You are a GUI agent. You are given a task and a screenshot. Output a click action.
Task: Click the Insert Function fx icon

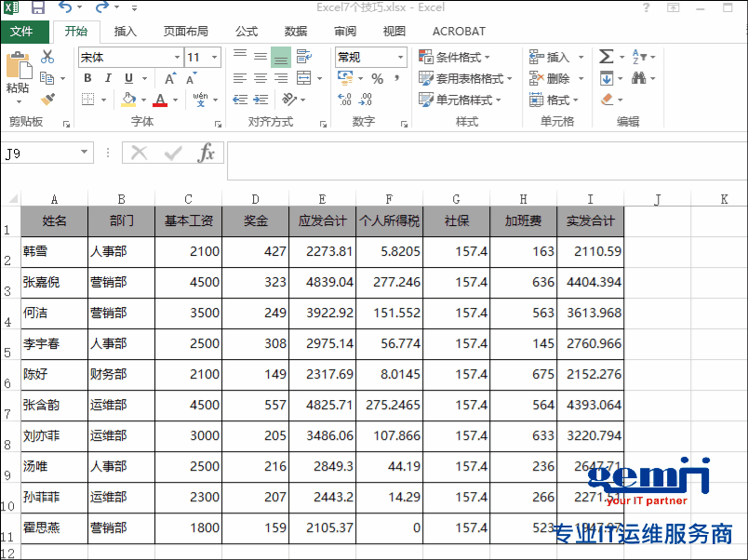point(206,153)
